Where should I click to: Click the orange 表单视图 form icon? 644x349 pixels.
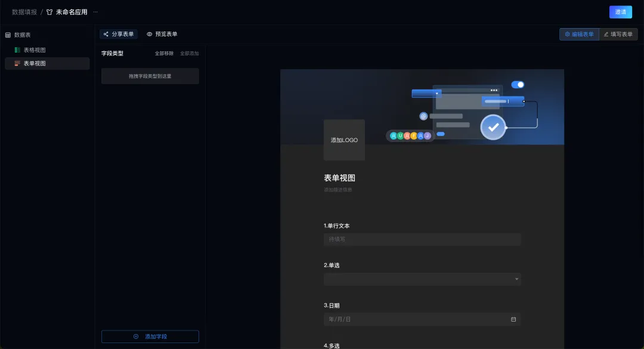17,63
